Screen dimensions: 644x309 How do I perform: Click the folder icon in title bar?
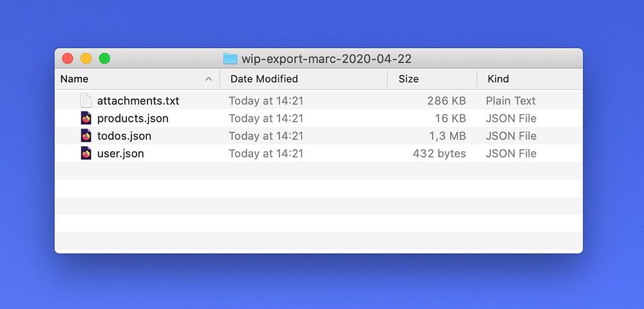pyautogui.click(x=230, y=59)
